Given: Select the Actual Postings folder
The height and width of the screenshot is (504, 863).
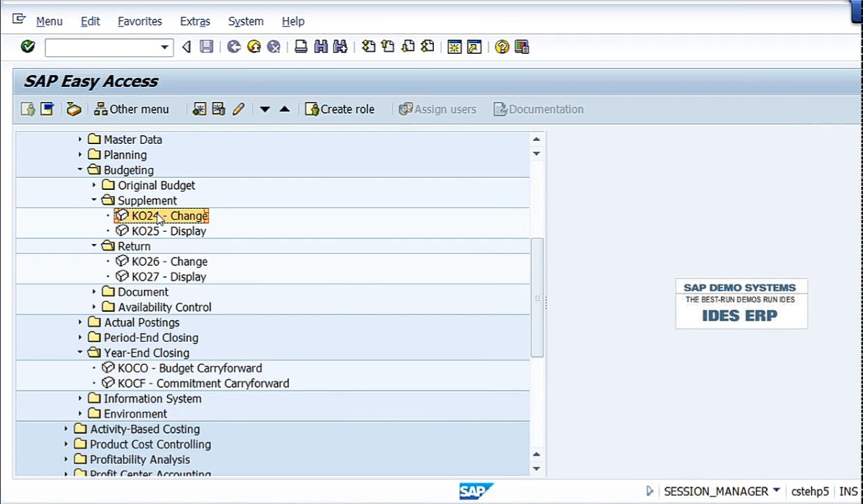Looking at the screenshot, I should 134,322.
